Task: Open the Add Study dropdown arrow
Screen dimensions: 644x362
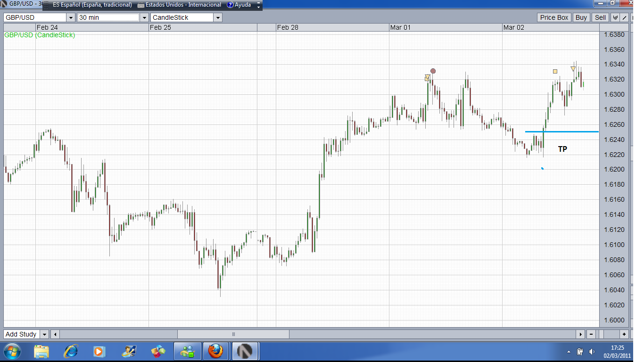Action: tap(45, 334)
